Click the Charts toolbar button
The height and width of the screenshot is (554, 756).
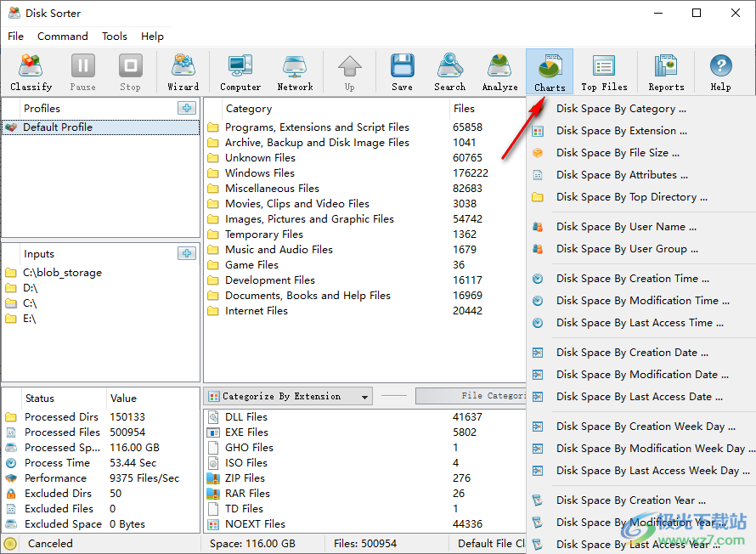click(x=550, y=71)
